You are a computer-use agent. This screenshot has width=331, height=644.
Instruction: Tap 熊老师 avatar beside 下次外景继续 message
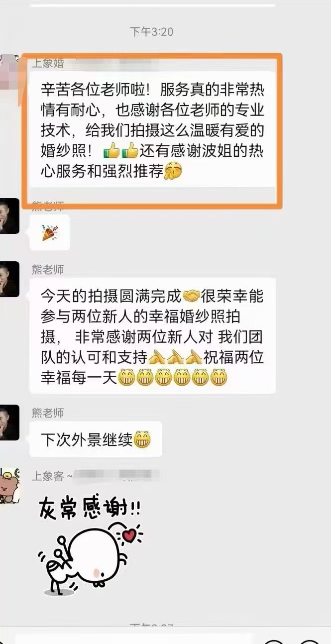pyautogui.click(x=9, y=423)
